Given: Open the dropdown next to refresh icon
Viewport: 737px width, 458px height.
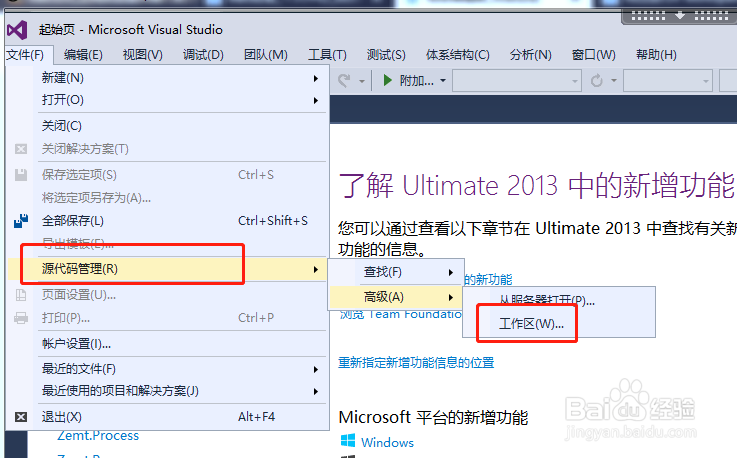Looking at the screenshot, I should click(613, 81).
